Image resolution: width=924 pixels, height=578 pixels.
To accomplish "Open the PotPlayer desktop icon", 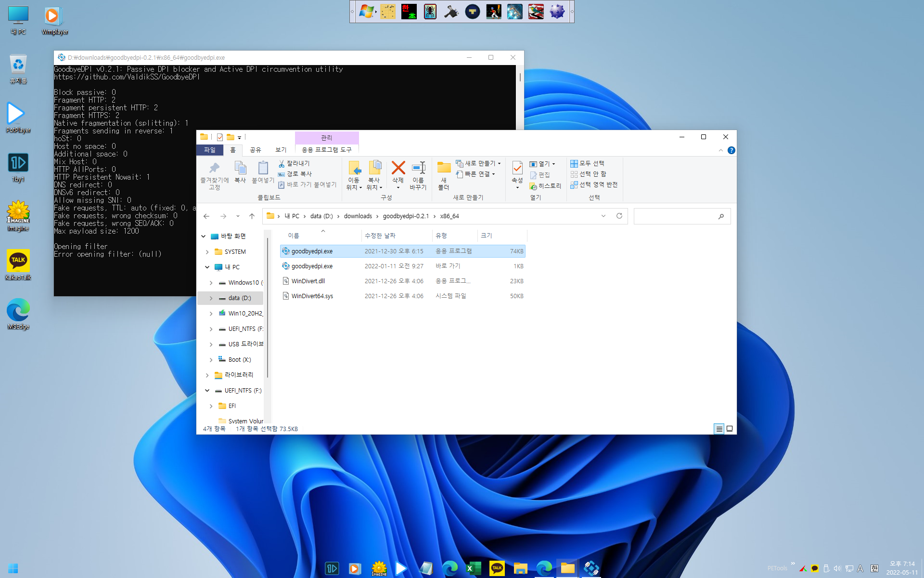I will tap(18, 118).
